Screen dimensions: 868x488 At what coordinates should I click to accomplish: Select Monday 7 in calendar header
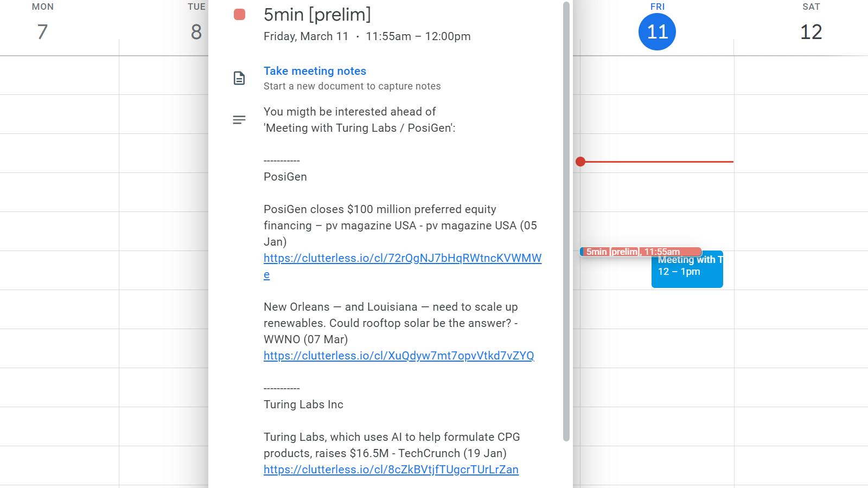click(x=42, y=32)
